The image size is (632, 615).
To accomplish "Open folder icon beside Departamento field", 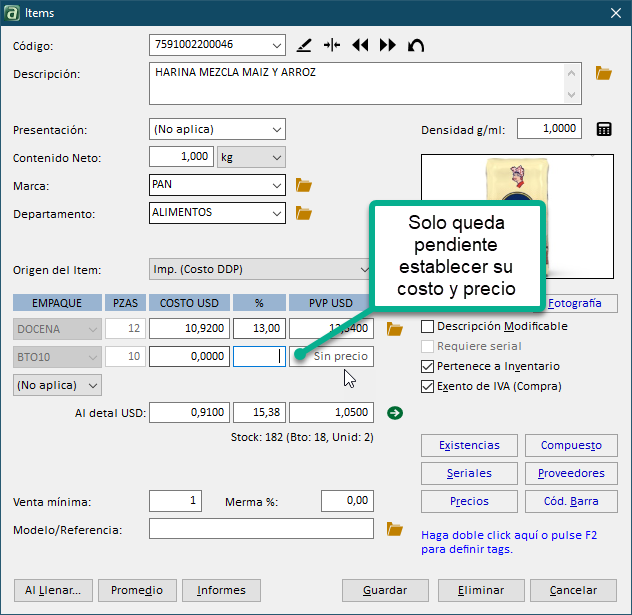I will (x=305, y=213).
